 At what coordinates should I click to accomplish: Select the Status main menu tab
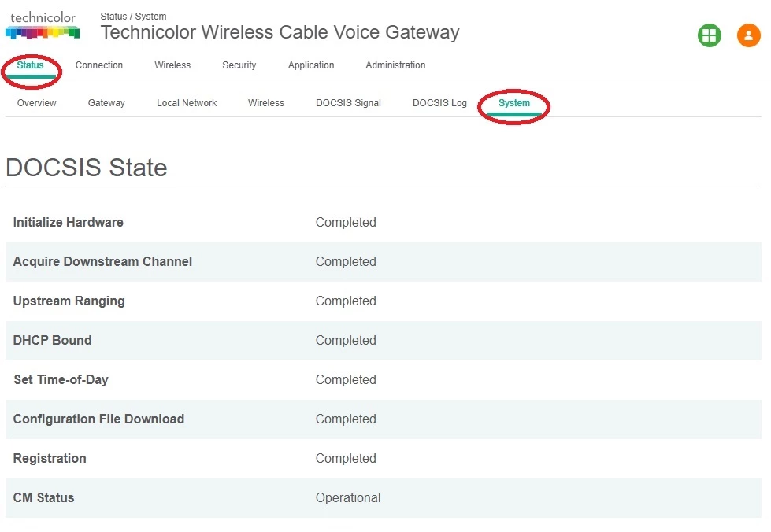point(31,65)
